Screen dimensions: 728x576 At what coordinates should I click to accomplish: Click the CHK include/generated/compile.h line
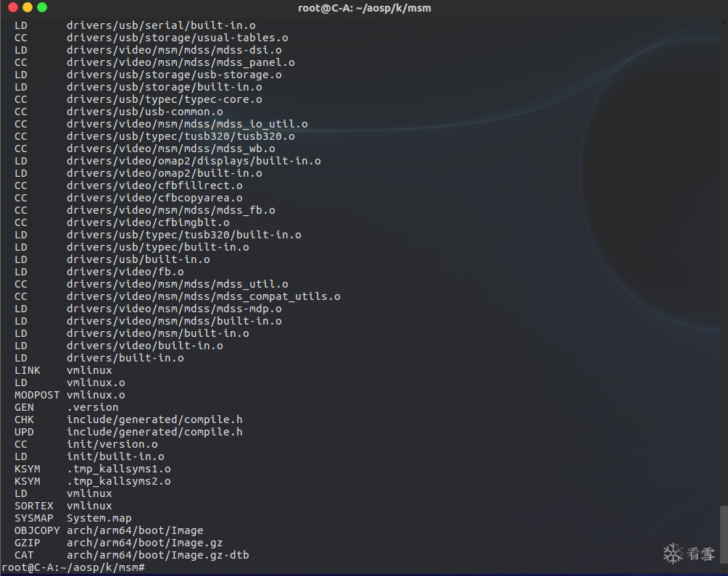pyautogui.click(x=128, y=420)
